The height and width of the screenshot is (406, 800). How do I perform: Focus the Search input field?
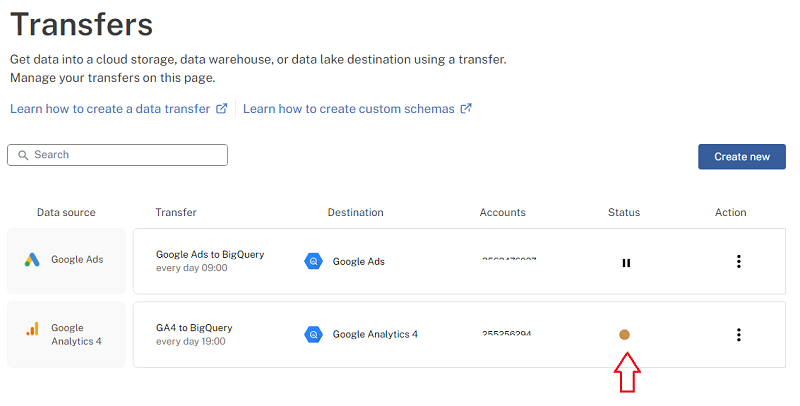pyautogui.click(x=117, y=155)
